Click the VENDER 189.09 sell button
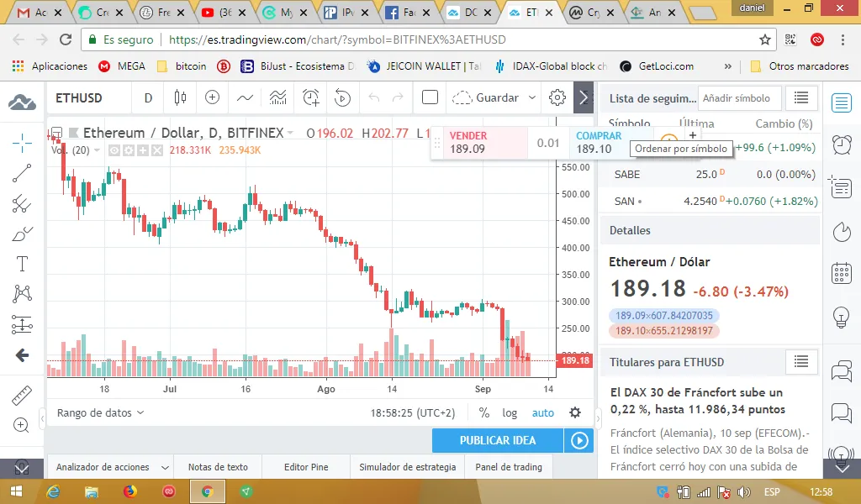The image size is (861, 504). point(485,143)
